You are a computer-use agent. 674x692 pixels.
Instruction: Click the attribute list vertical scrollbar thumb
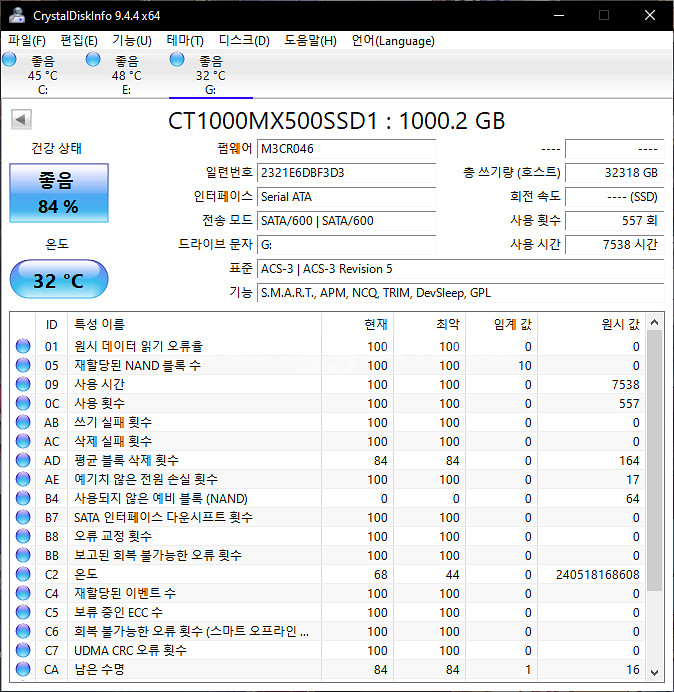[x=655, y=461]
